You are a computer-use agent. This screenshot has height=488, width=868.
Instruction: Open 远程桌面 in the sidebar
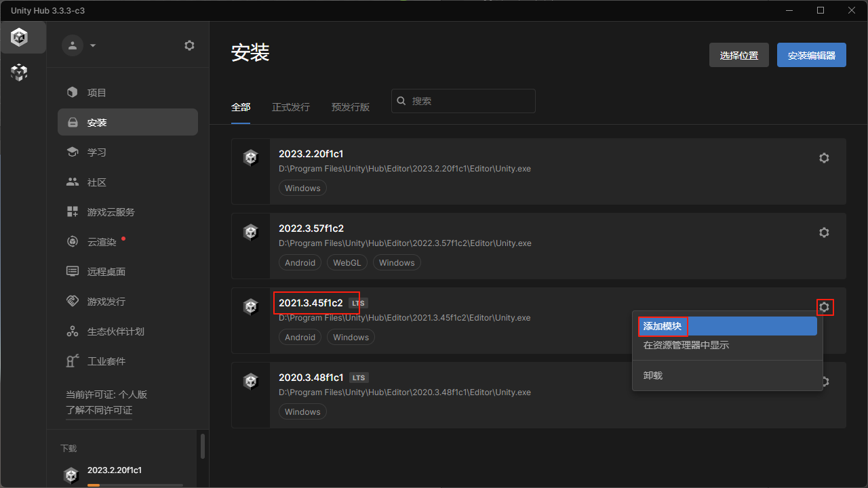coord(127,272)
